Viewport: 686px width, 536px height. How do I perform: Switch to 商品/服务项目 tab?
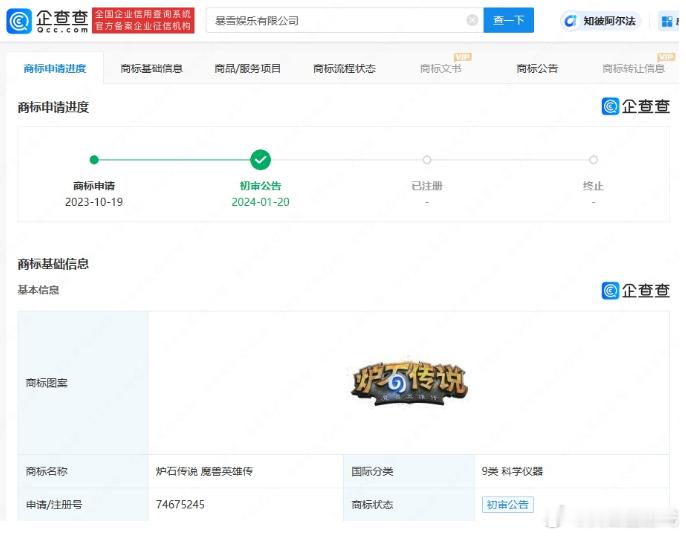click(x=248, y=68)
